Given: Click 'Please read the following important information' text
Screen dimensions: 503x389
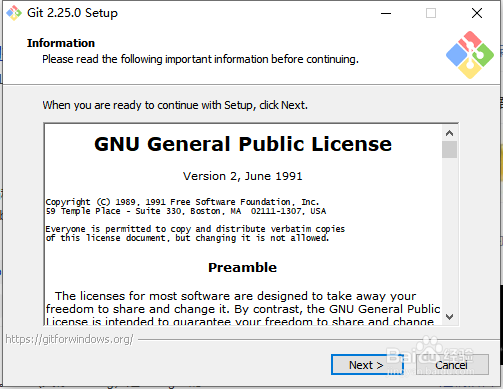Looking at the screenshot, I should tap(200, 59).
